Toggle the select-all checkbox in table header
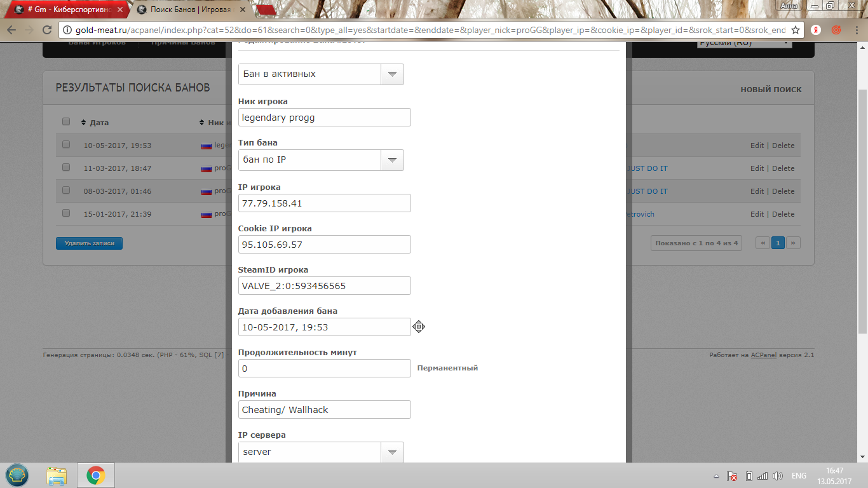This screenshot has height=488, width=868. pos(66,121)
